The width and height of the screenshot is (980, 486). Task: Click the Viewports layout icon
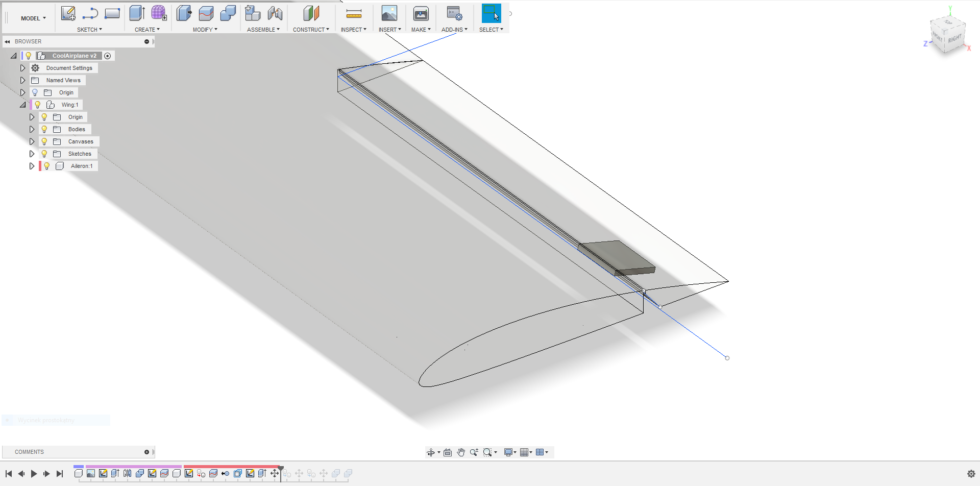tap(540, 452)
